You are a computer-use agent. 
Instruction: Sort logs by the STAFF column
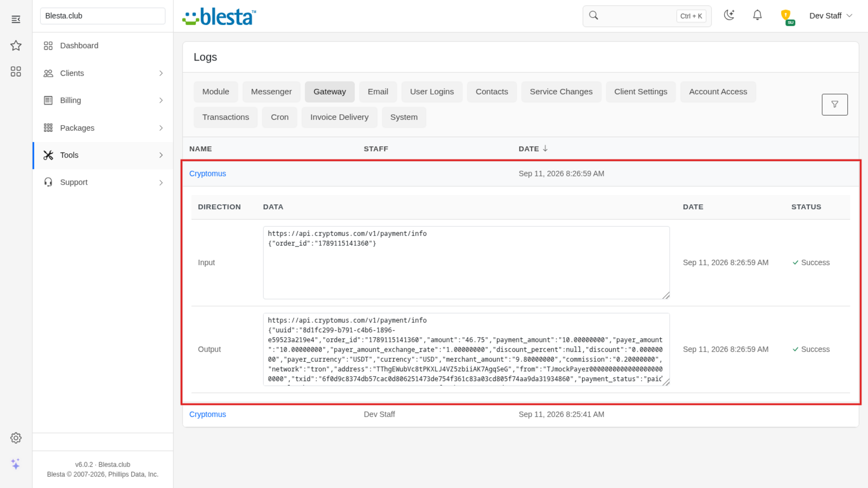pos(376,149)
